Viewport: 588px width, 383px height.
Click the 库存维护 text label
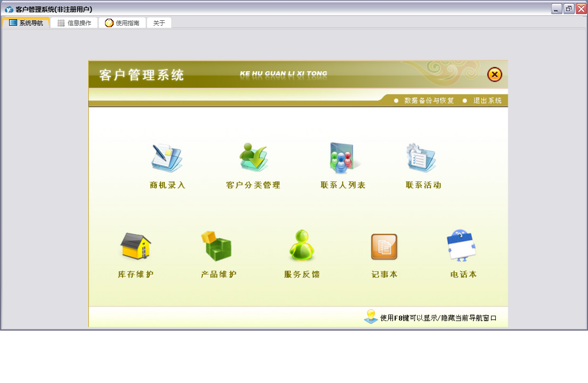click(x=135, y=274)
